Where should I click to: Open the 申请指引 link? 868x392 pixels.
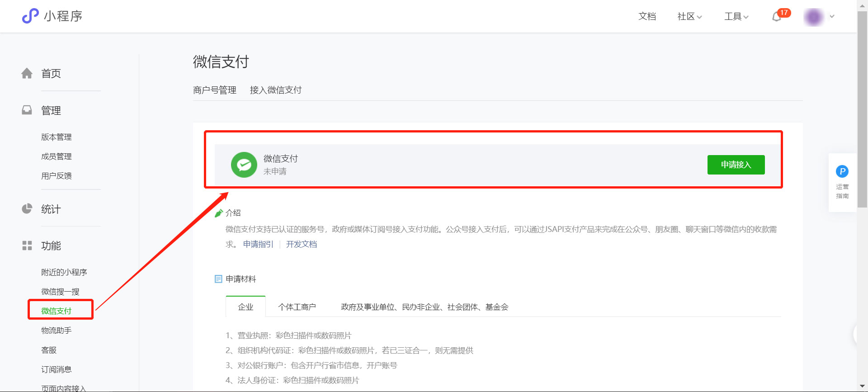[258, 244]
